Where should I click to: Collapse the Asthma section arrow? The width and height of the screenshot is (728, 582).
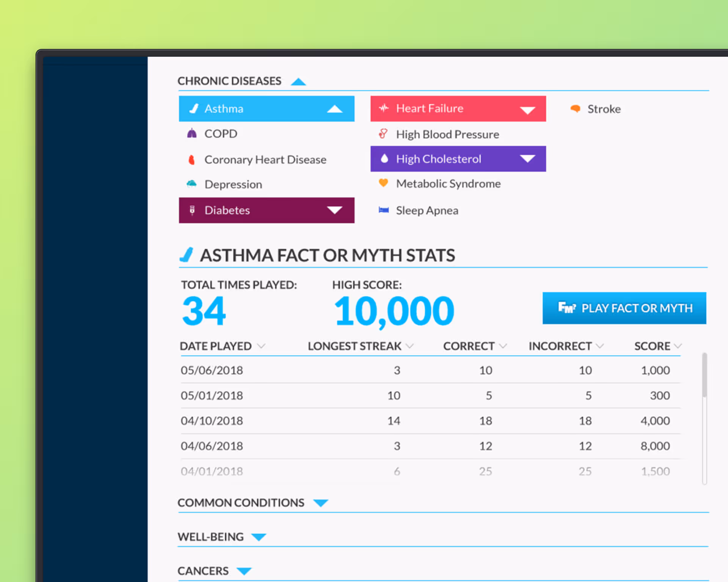pos(334,109)
